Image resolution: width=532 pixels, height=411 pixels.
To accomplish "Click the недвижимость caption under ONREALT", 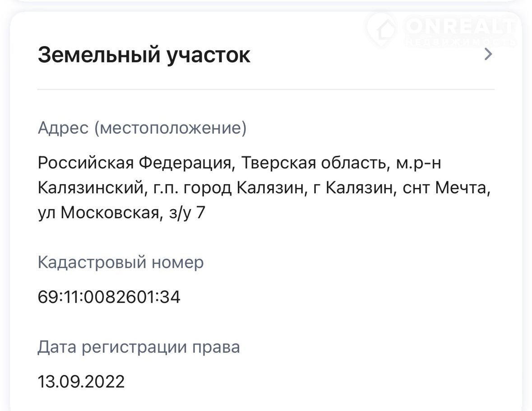I will pyautogui.click(x=460, y=42).
